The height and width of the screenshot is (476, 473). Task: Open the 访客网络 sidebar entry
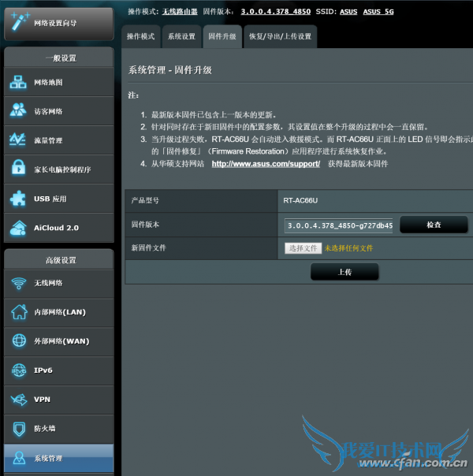59,111
